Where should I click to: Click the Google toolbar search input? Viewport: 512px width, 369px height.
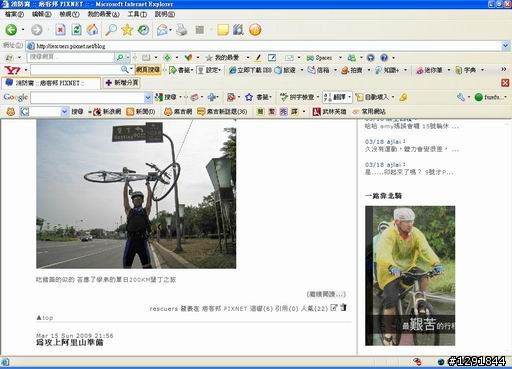[88, 98]
